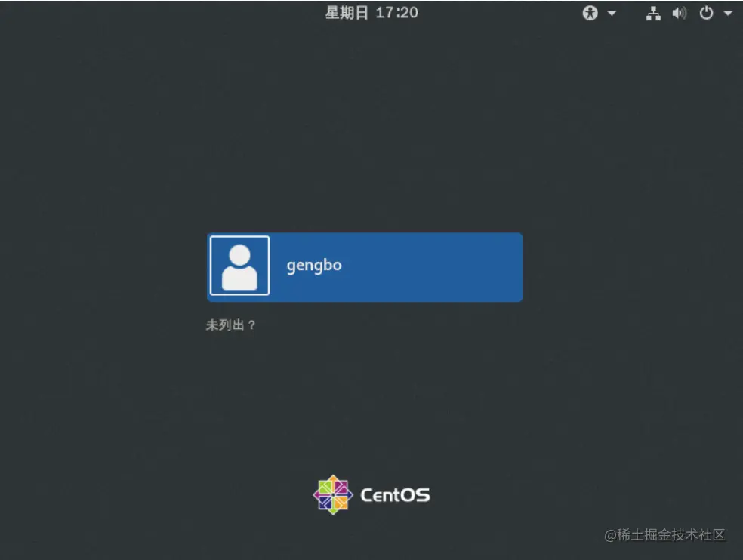Open the date and time clock
Viewport: 743px width, 560px height.
point(371,13)
